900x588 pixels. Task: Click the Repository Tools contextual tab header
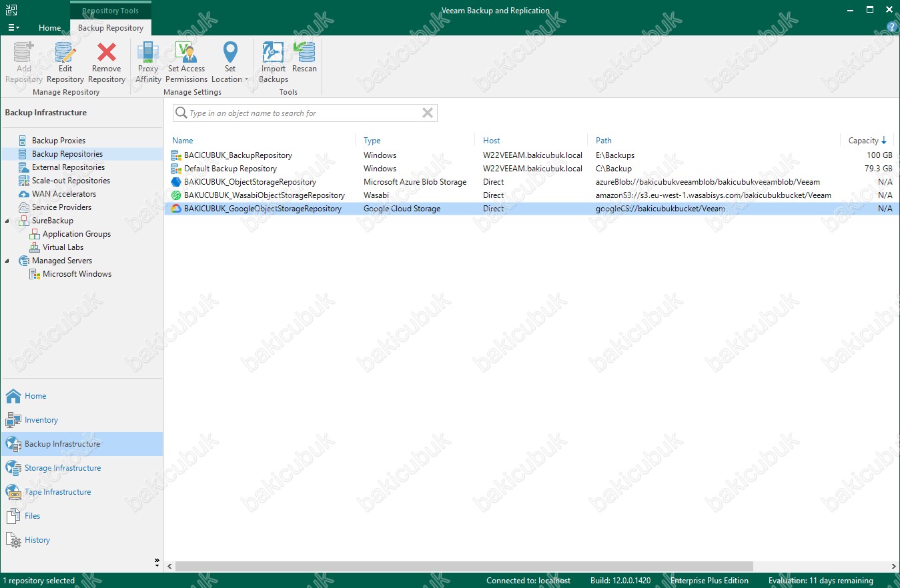coord(111,11)
